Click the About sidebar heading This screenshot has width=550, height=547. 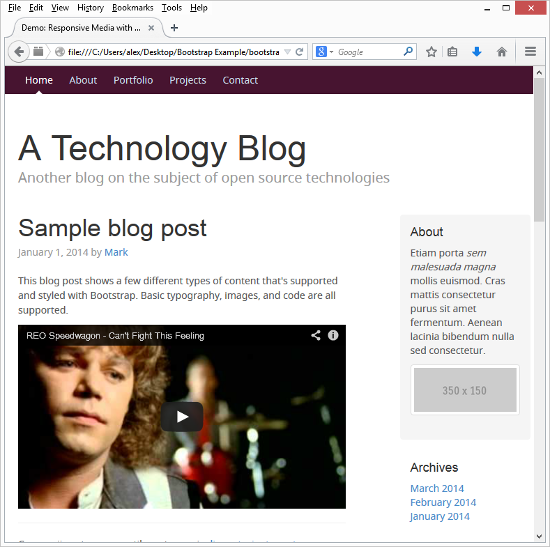(x=427, y=232)
